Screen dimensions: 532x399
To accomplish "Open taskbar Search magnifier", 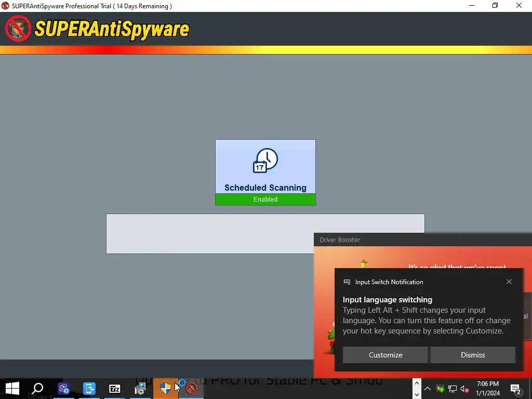I will (x=37, y=389).
